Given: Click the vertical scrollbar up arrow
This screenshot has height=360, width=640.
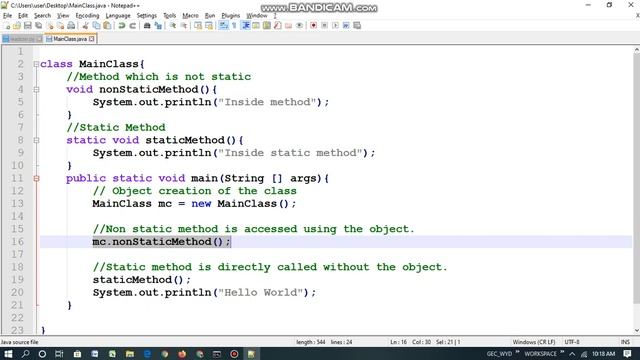Looking at the screenshot, I should (x=636, y=50).
